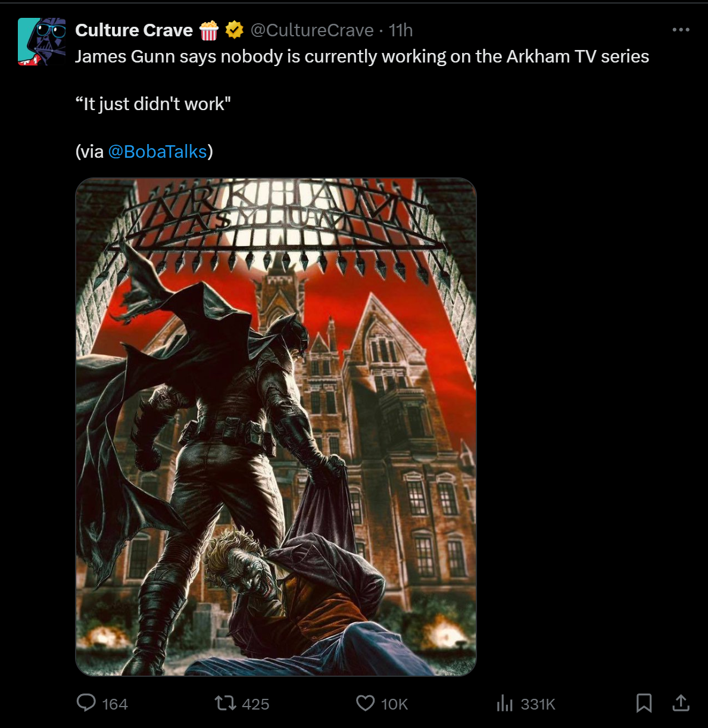The width and height of the screenshot is (708, 728).
Task: Click the gold verified badge
Action: (235, 30)
